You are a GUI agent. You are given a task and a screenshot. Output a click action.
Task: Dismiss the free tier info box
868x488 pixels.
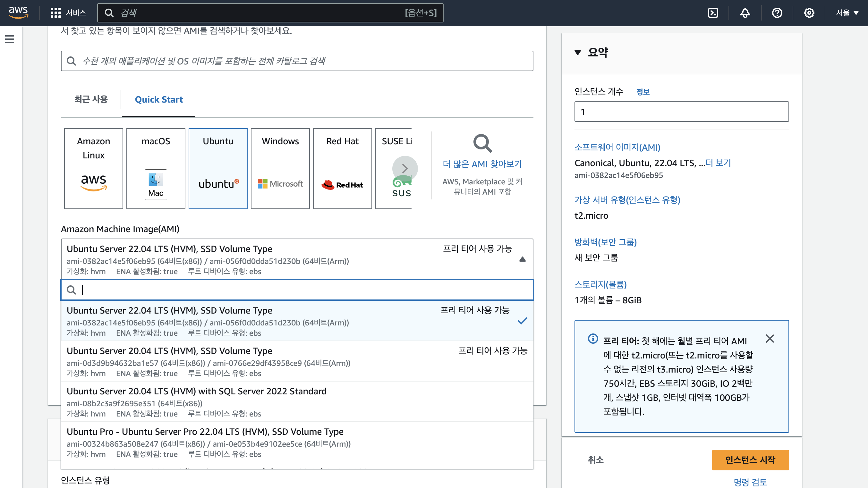click(x=769, y=339)
